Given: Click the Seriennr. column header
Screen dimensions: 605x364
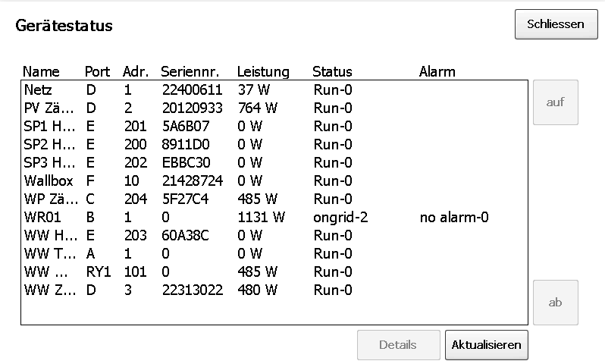Looking at the screenshot, I should coord(190,72).
